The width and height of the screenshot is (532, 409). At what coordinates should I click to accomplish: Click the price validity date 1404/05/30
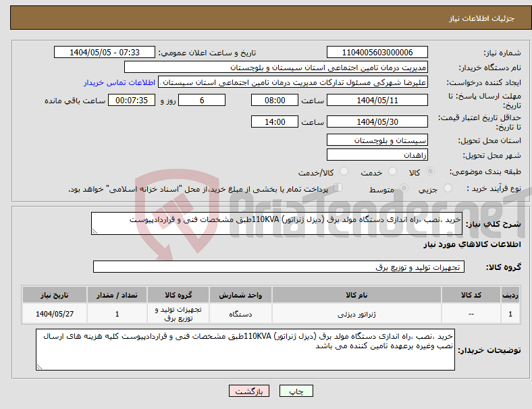(x=377, y=121)
